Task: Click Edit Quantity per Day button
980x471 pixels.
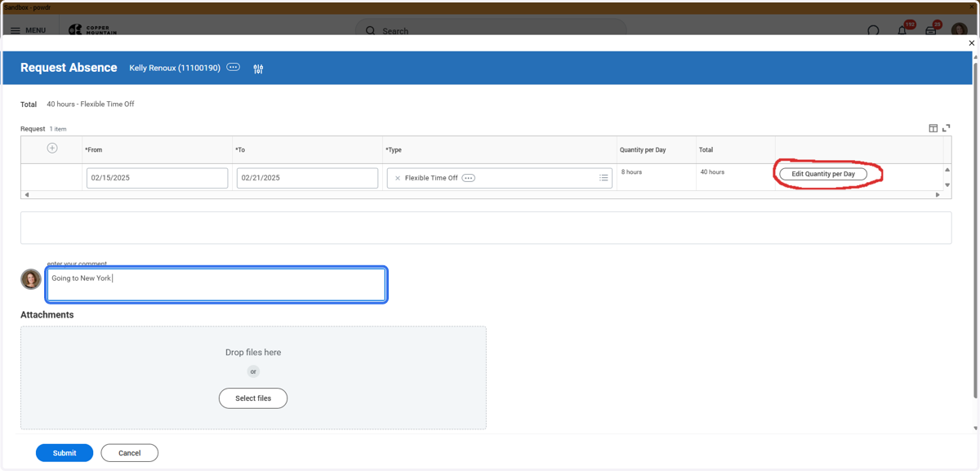Action: 823,174
